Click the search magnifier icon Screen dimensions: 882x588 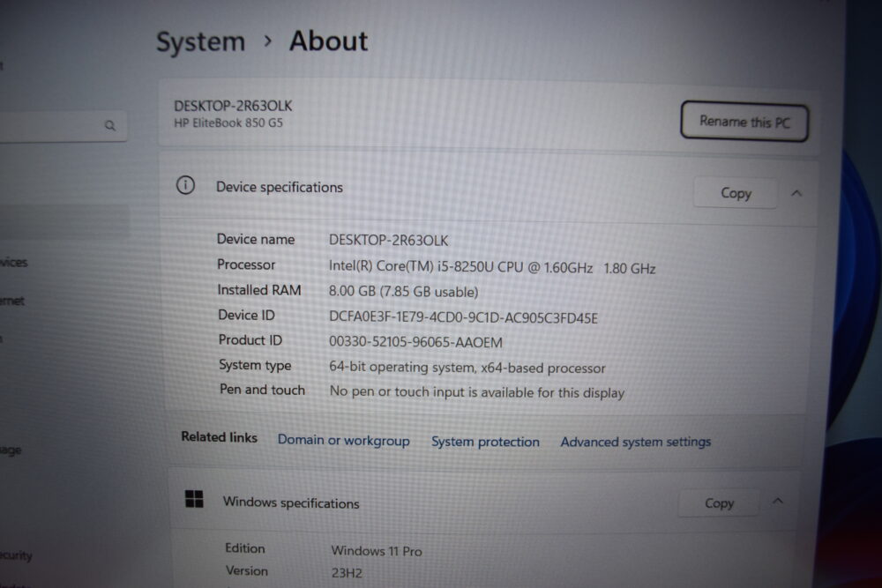click(x=110, y=125)
